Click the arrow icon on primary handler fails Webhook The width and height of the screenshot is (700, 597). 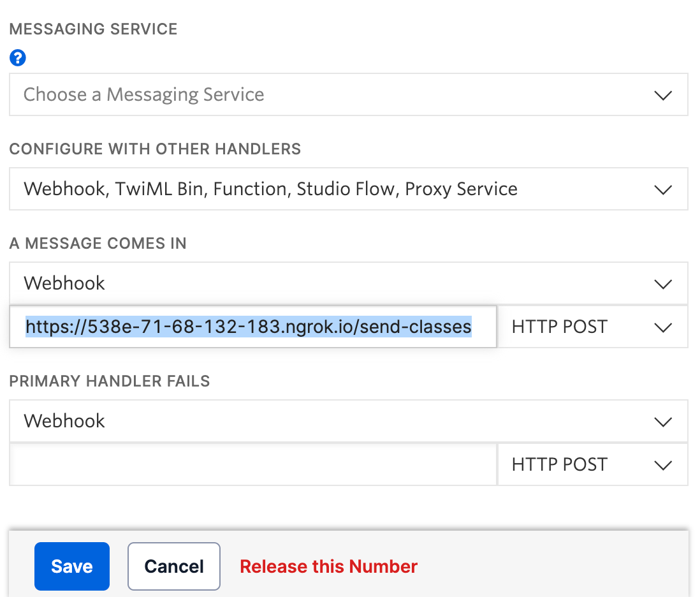(x=663, y=422)
